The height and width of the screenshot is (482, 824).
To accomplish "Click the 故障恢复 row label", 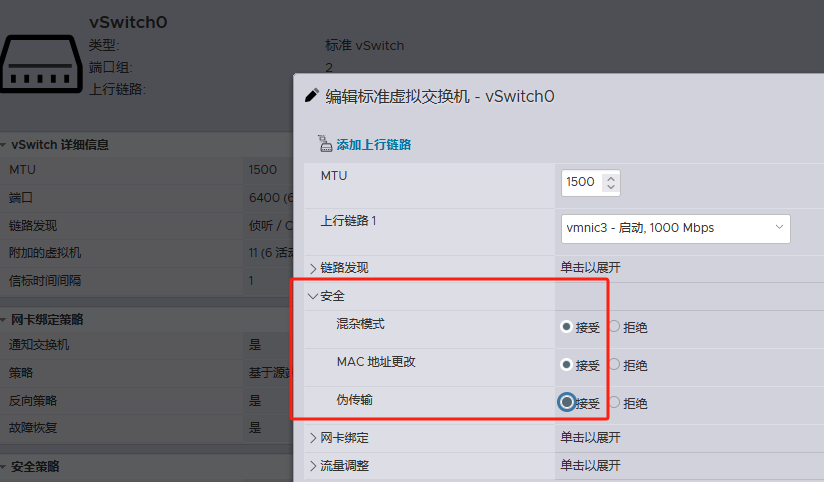I will [x=33, y=428].
